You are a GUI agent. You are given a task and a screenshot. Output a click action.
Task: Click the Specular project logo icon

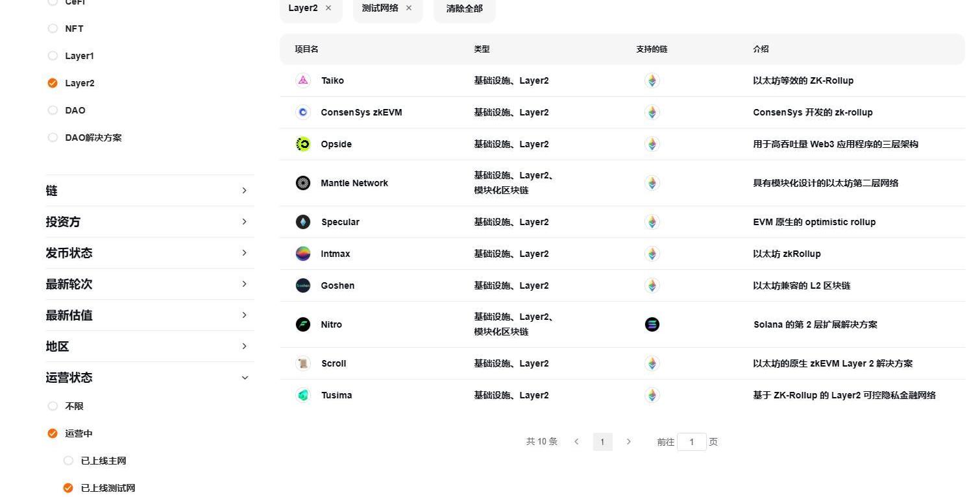click(x=303, y=222)
